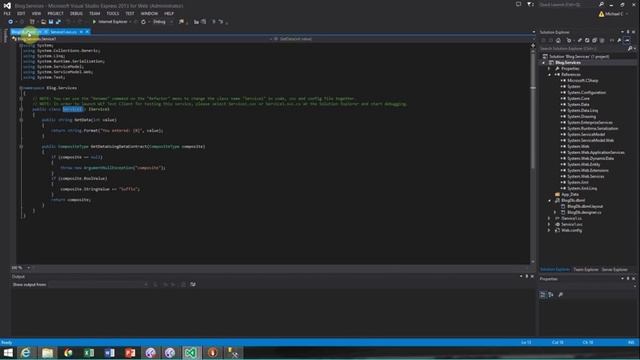The image size is (640, 360).
Task: Open the Show output from dropdown
Action: pyautogui.click(x=98, y=284)
